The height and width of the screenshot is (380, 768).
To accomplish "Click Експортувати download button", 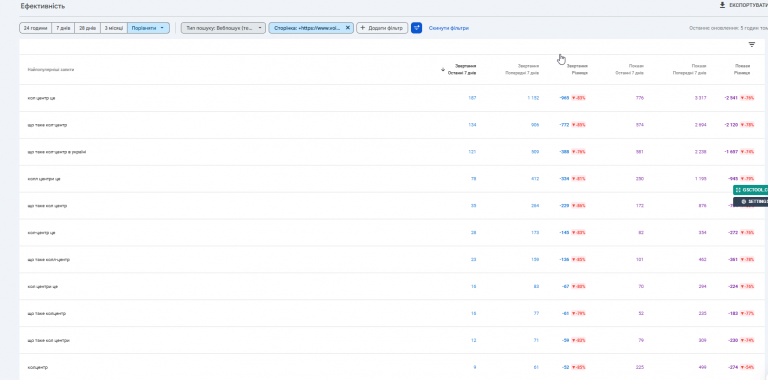I will pos(743,5).
